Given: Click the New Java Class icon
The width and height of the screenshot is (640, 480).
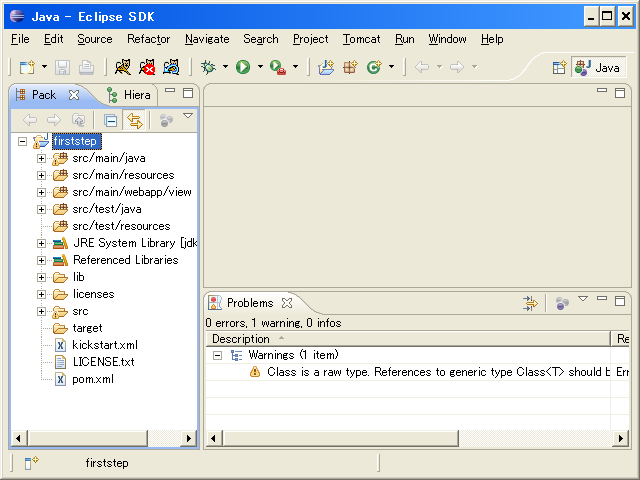Looking at the screenshot, I should tap(374, 67).
